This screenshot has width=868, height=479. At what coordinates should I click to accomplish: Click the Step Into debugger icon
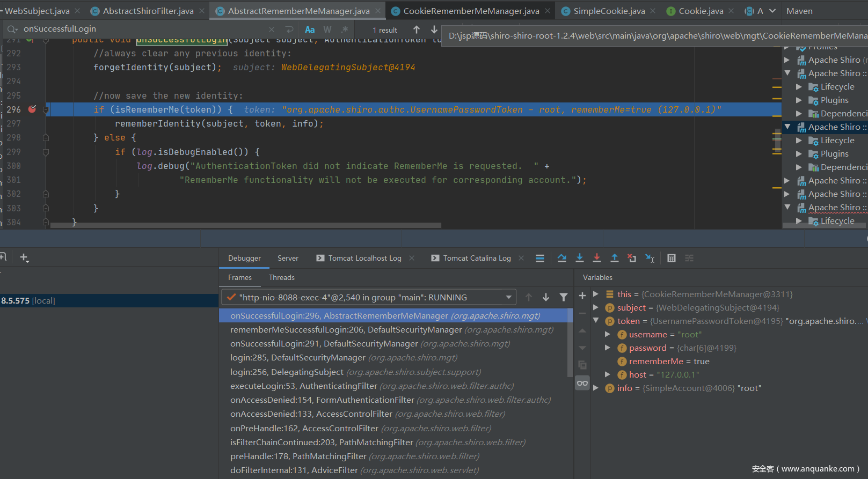pyautogui.click(x=579, y=258)
